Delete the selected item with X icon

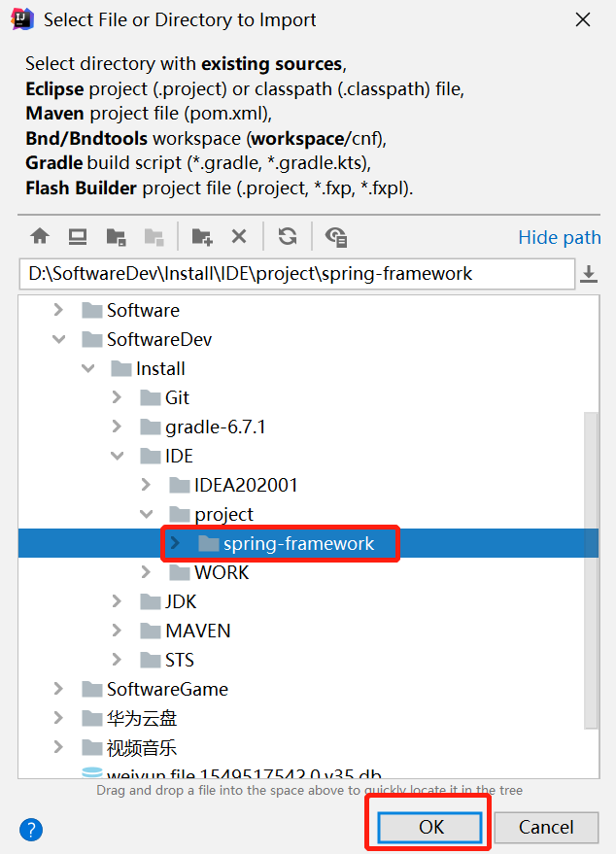click(239, 236)
